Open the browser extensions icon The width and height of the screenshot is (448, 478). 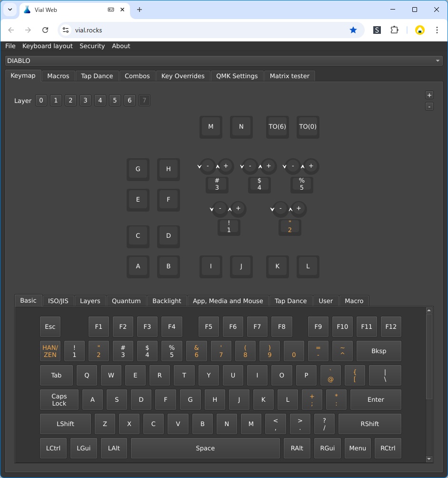click(395, 30)
